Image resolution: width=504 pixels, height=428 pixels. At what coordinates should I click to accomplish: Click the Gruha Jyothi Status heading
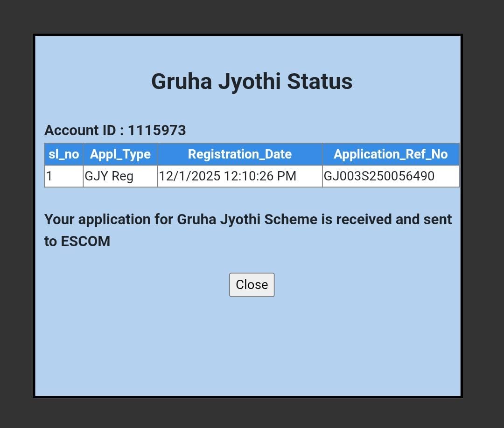252,82
